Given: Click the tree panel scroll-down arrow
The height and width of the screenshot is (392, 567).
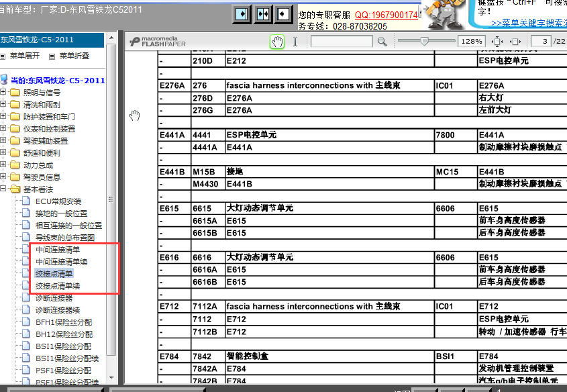Looking at the screenshot, I should click(x=111, y=378).
